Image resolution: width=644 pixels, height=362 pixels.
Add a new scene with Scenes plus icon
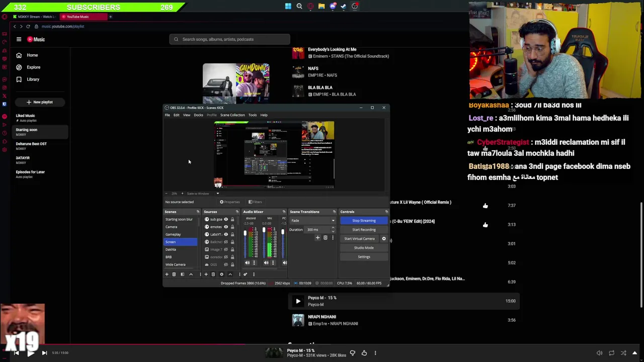(x=167, y=275)
